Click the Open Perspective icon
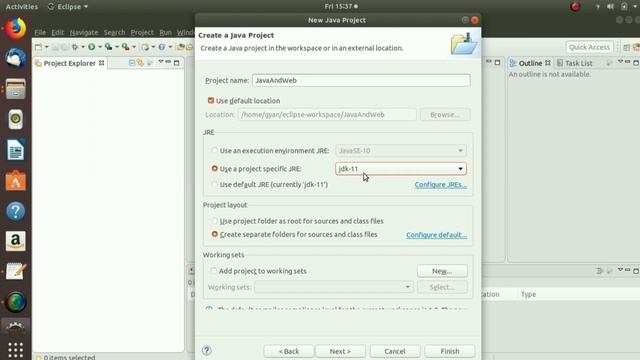640x360 pixels. [626, 47]
